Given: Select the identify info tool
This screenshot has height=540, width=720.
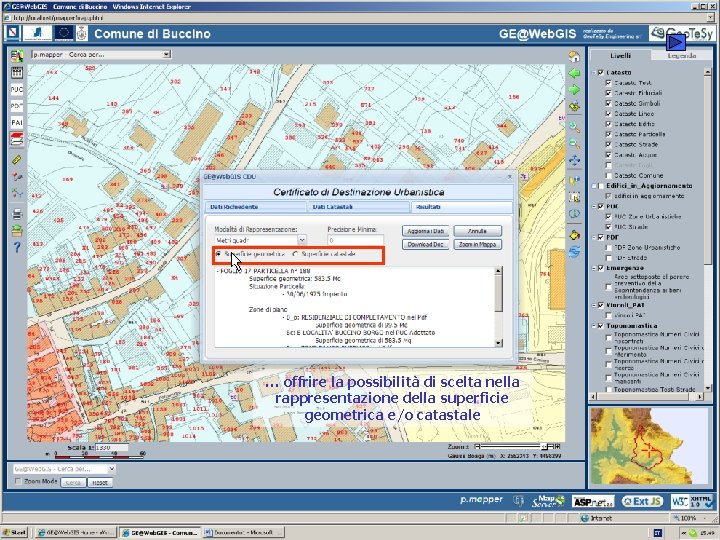Looking at the screenshot, I should coord(574,180).
